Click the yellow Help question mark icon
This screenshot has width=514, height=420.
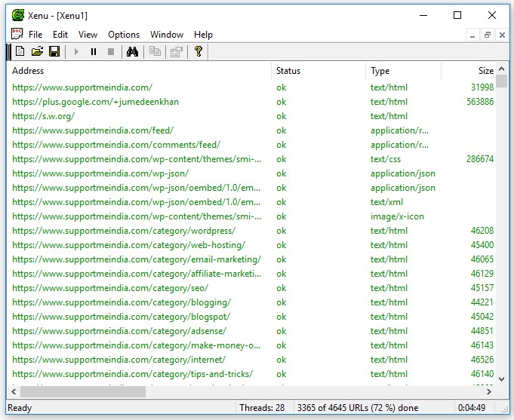[199, 52]
